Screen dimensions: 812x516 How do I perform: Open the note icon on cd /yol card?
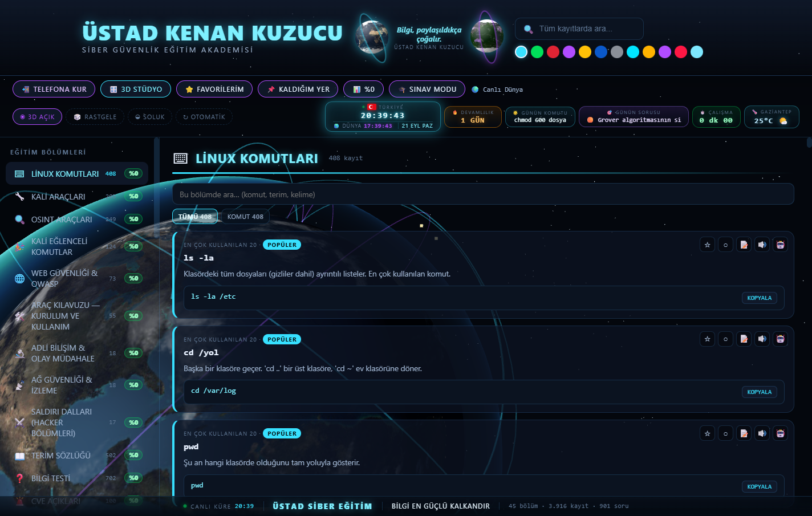(x=744, y=339)
